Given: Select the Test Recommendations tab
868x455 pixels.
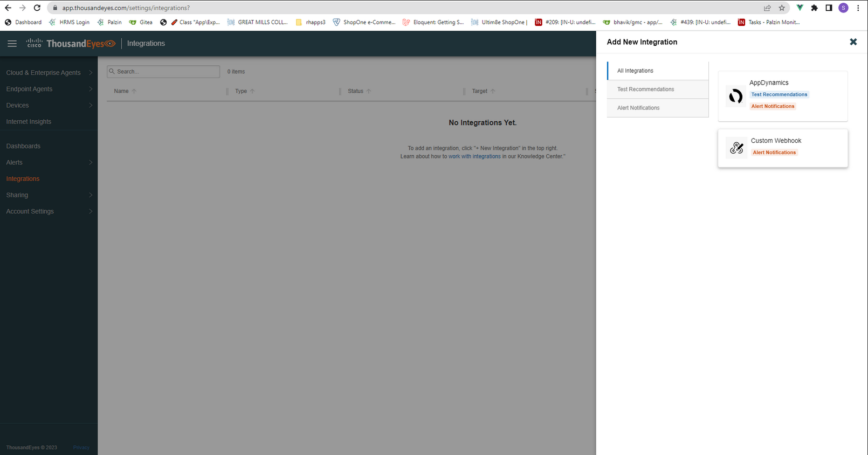Looking at the screenshot, I should 658,89.
